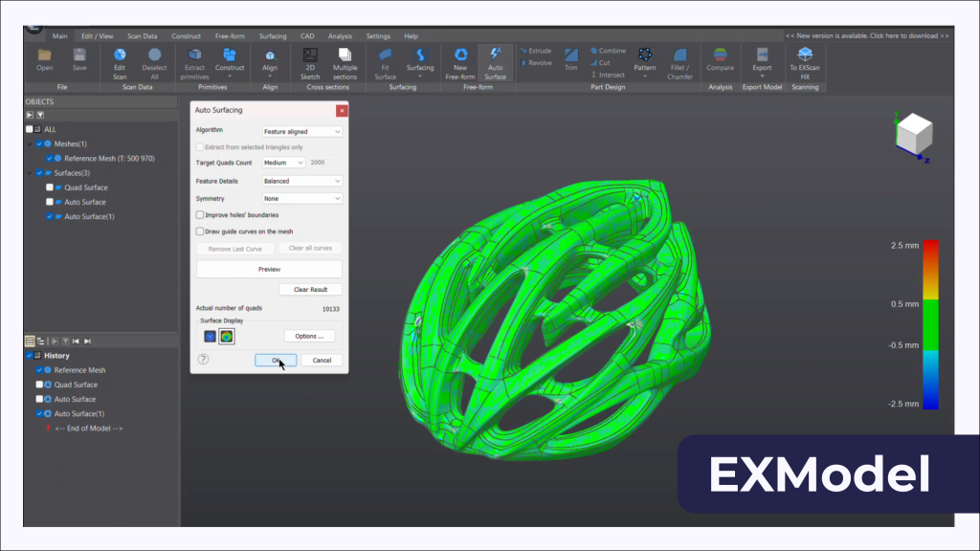The image size is (980, 551).
Task: Click the Edit Scan tool icon
Action: point(120,56)
